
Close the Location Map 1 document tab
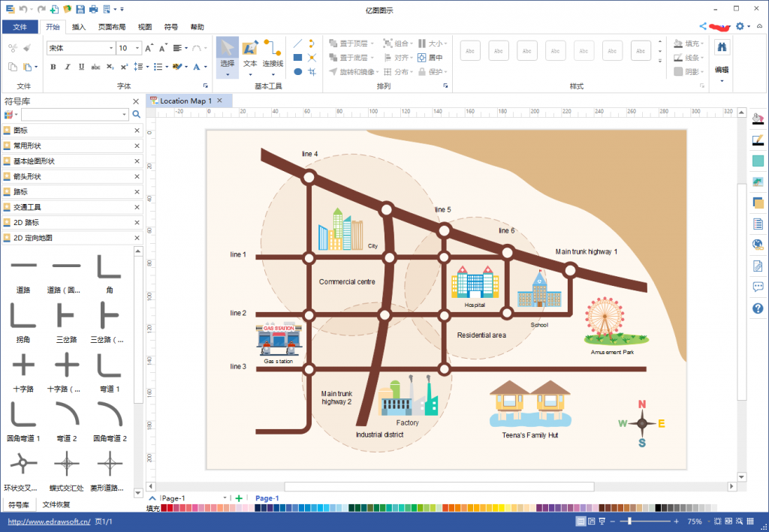[x=220, y=101]
